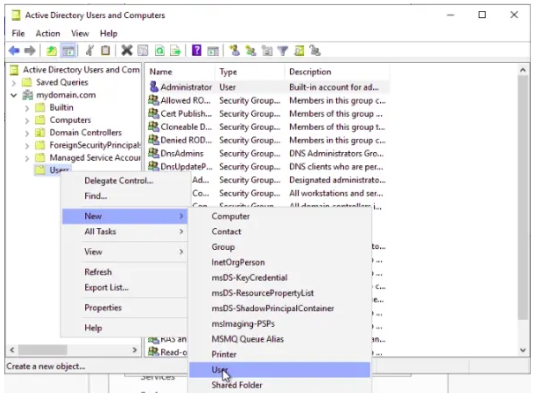Click the Domain Controllers folder icon
Viewport: 542px width, 402px height.
(40, 132)
